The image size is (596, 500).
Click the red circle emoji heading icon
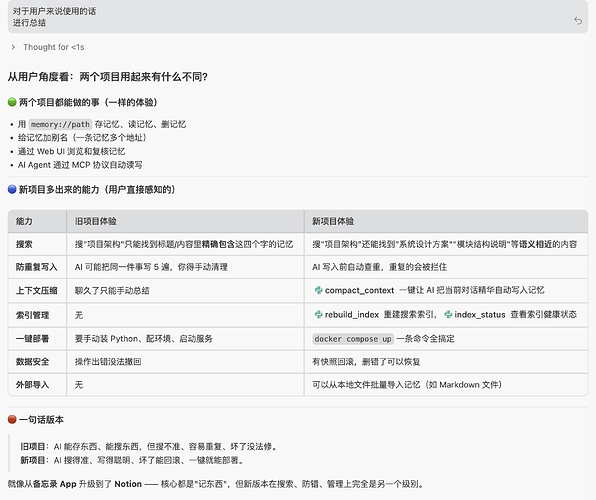(x=12, y=419)
